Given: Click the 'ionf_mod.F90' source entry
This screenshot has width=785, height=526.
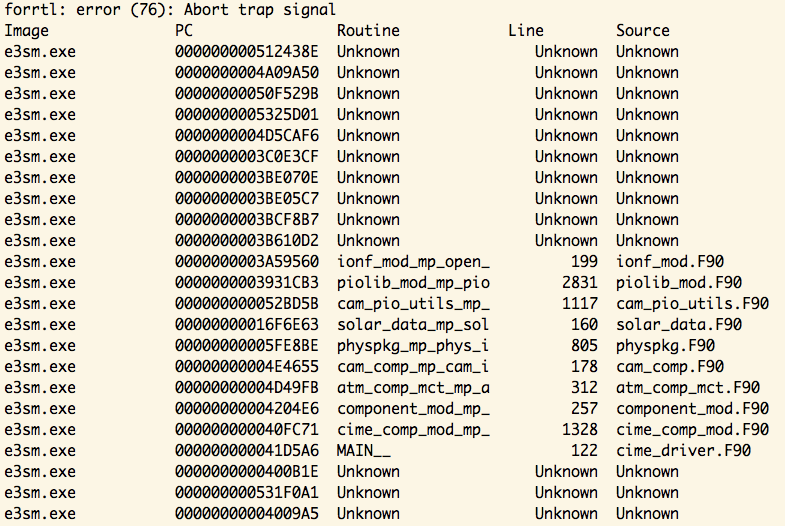Looking at the screenshot, I should pyautogui.click(x=669, y=262).
